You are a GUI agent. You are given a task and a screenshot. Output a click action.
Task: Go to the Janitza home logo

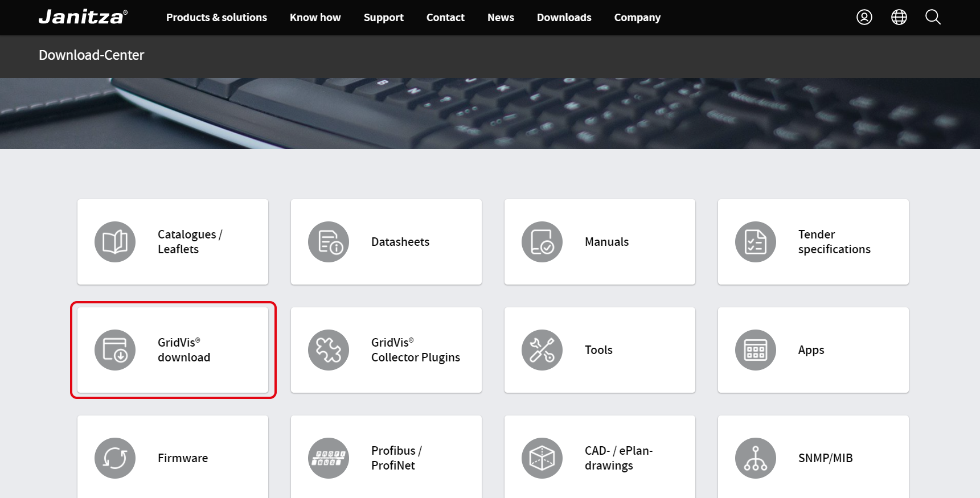coord(83,17)
